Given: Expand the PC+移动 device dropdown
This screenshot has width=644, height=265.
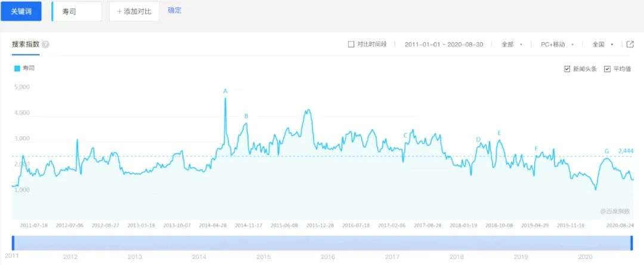Looking at the screenshot, I should coord(557,44).
